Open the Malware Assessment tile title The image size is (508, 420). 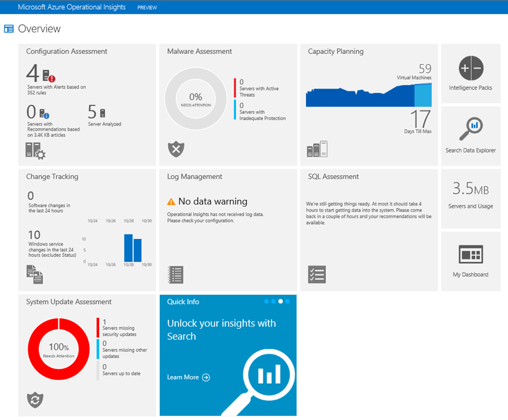pos(199,51)
